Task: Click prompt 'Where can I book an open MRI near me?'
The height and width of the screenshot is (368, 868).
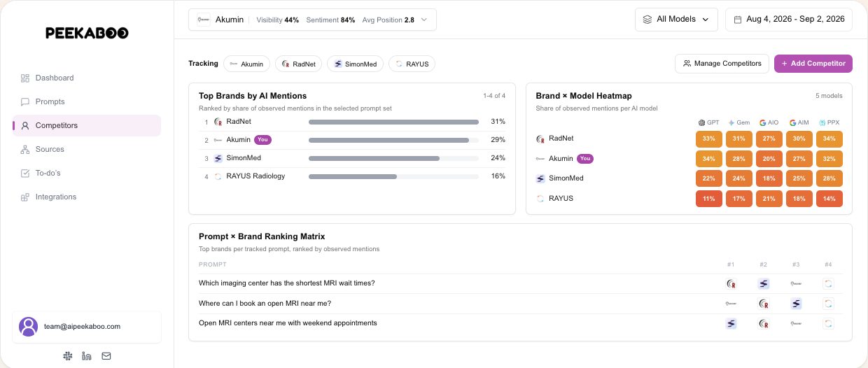Action: pyautogui.click(x=265, y=304)
